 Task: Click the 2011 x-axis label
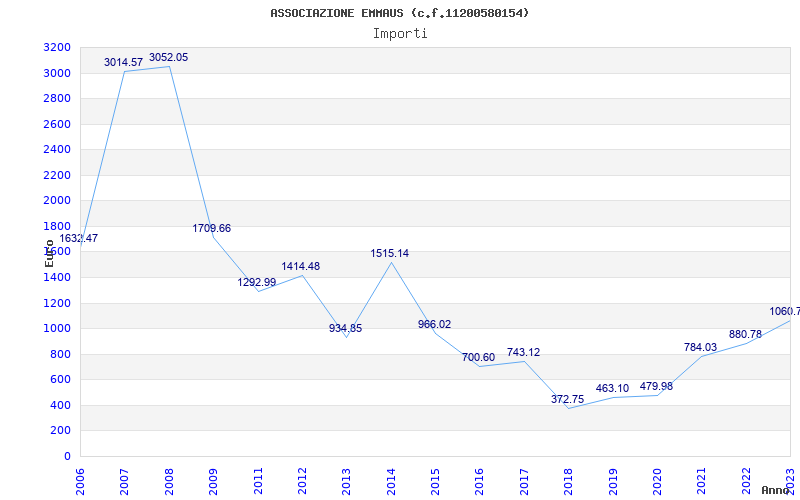tap(258, 482)
